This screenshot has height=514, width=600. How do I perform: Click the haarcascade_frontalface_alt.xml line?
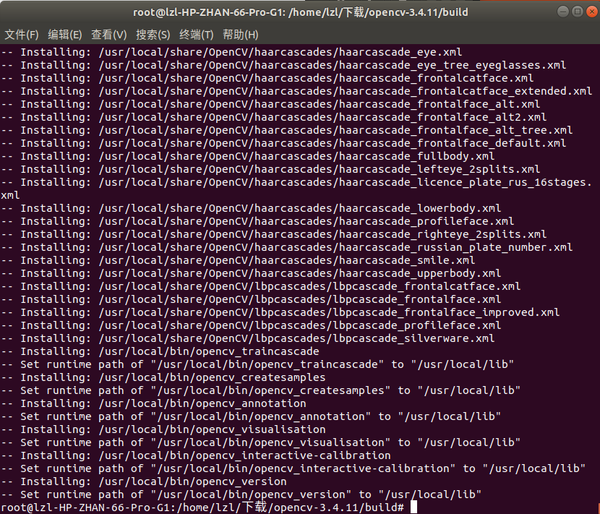[271, 104]
